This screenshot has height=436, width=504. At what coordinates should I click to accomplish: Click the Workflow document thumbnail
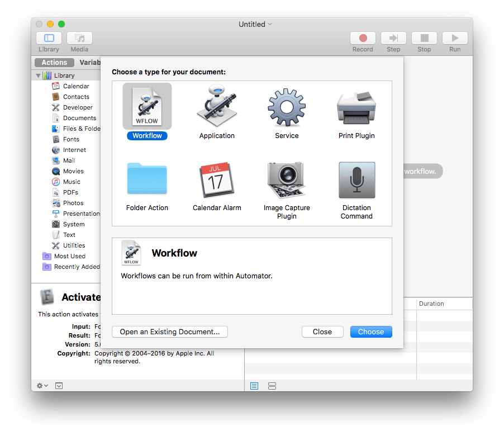pyautogui.click(x=147, y=105)
